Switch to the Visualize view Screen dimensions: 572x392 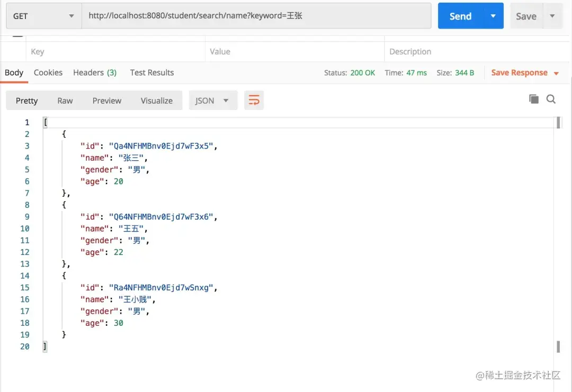tap(156, 100)
